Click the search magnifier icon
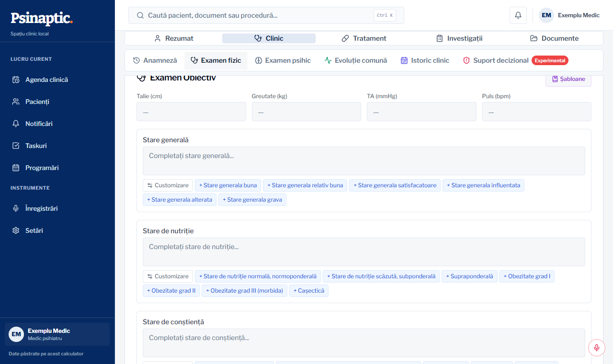This screenshot has width=613, height=364. click(140, 15)
